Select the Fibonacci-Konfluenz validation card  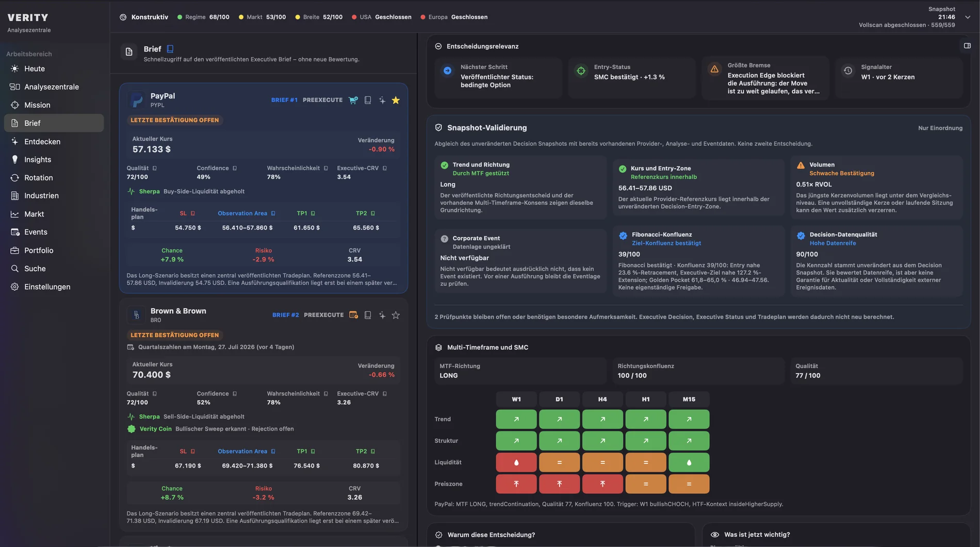(699, 261)
